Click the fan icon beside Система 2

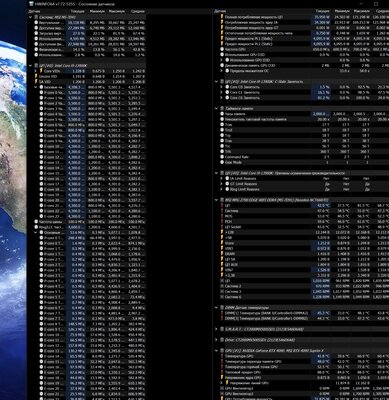222,286
